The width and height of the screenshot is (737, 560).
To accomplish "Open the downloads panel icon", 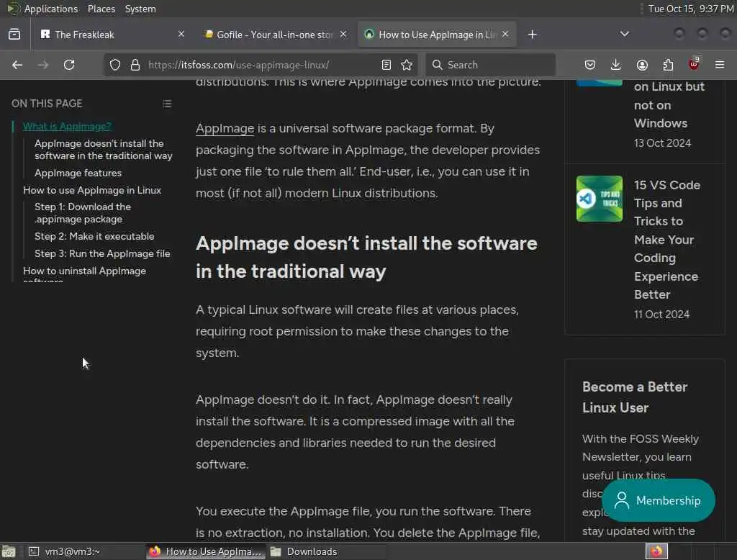I will pyautogui.click(x=616, y=65).
